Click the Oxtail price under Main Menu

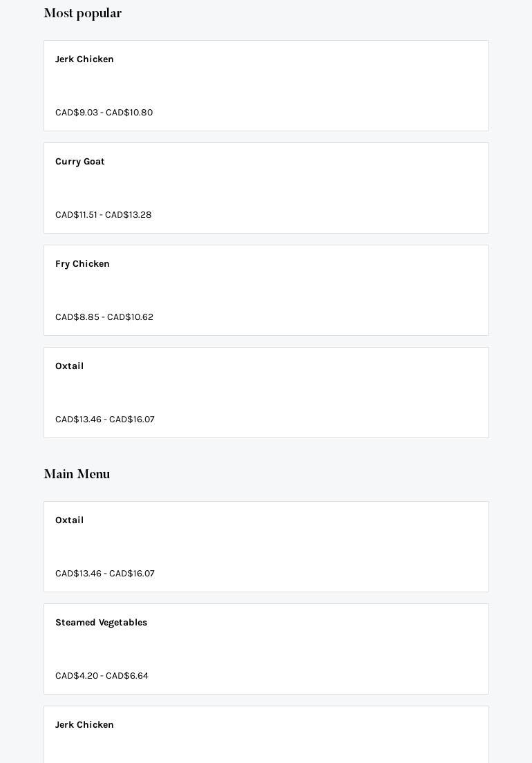coord(105,574)
